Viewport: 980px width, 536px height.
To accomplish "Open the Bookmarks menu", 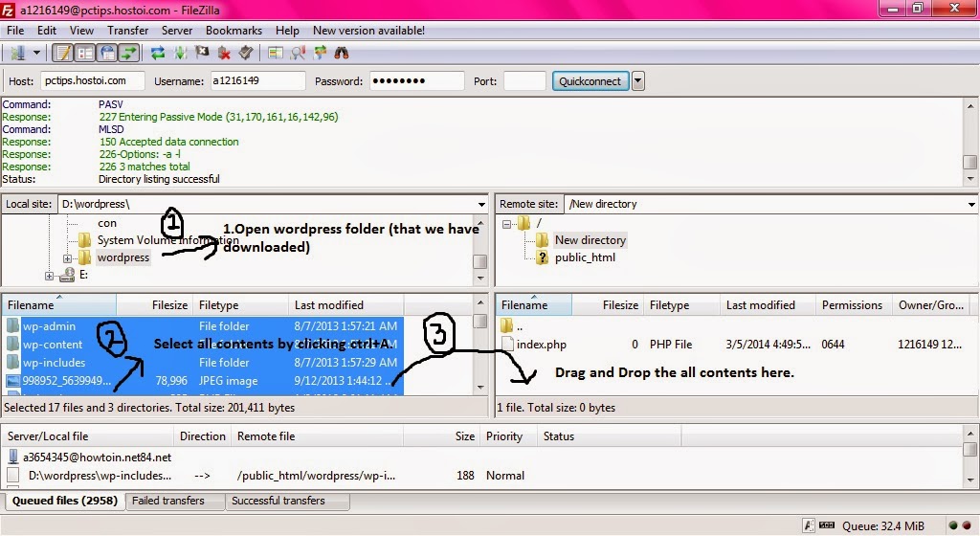I will (x=234, y=30).
